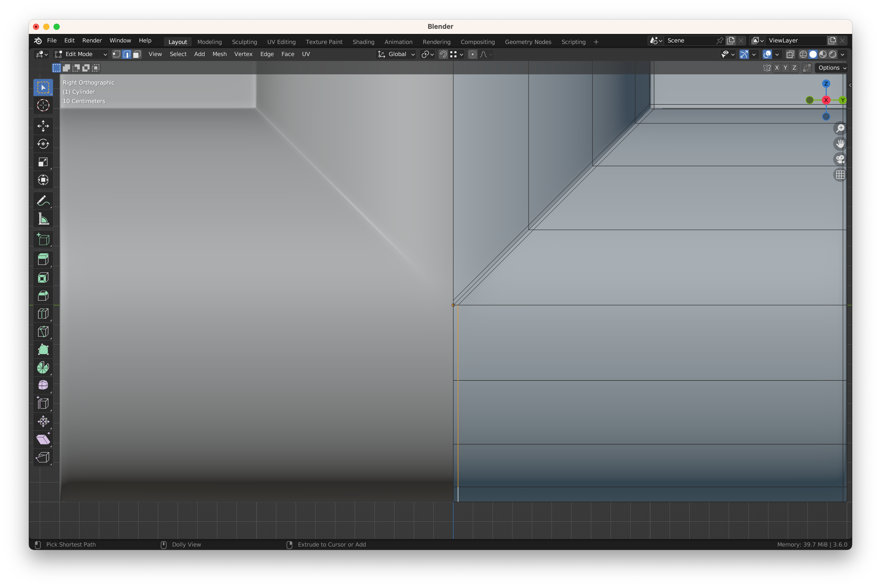The width and height of the screenshot is (881, 588).
Task: Select the Rotate tool
Action: pyautogui.click(x=43, y=144)
